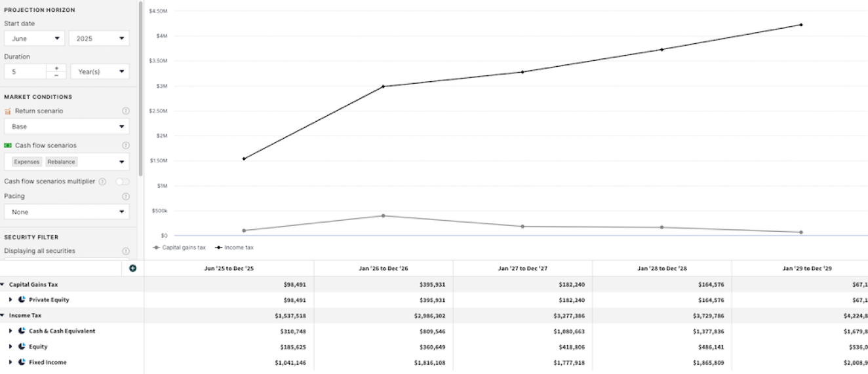This screenshot has width=868, height=374.
Task: Click the Private Equity pie chart icon
Action: (x=22, y=300)
